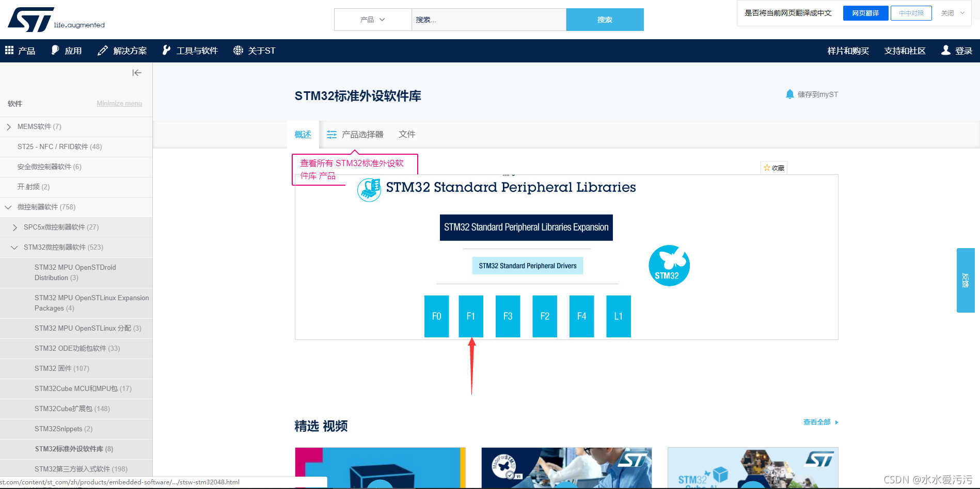The height and width of the screenshot is (489, 980).
Task: Open STM32 MPU OpenSTDroid Distribution (3)
Action: point(76,272)
